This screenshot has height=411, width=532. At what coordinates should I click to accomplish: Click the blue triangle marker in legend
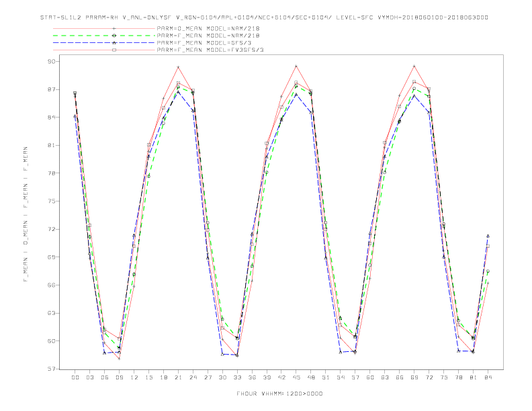(114, 43)
